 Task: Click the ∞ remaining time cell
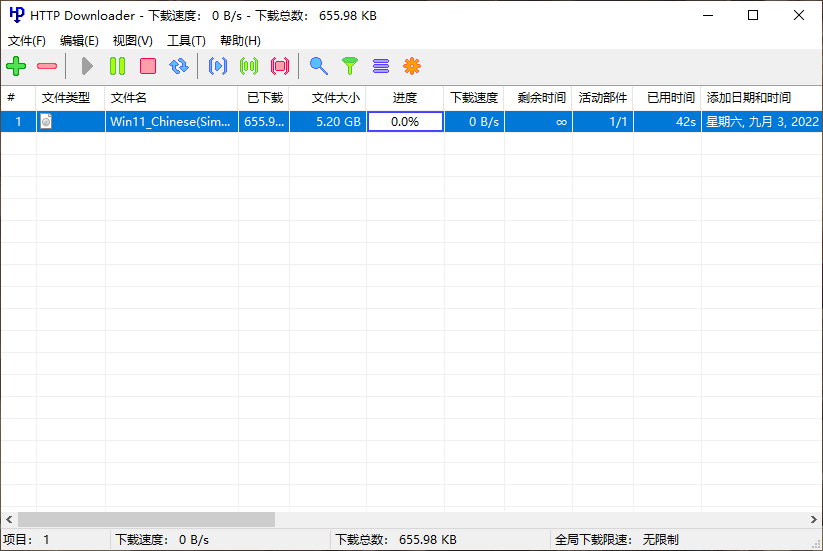[539, 122]
